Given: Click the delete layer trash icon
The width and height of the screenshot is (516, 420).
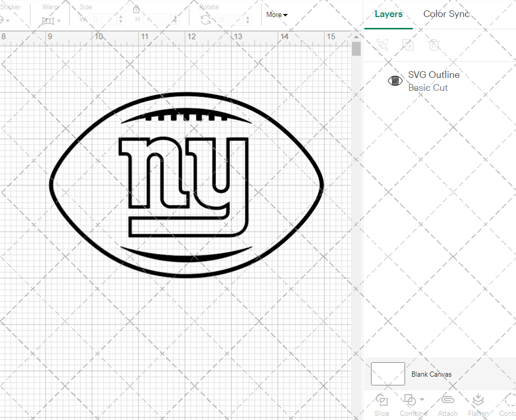Looking at the screenshot, I should (434, 45).
